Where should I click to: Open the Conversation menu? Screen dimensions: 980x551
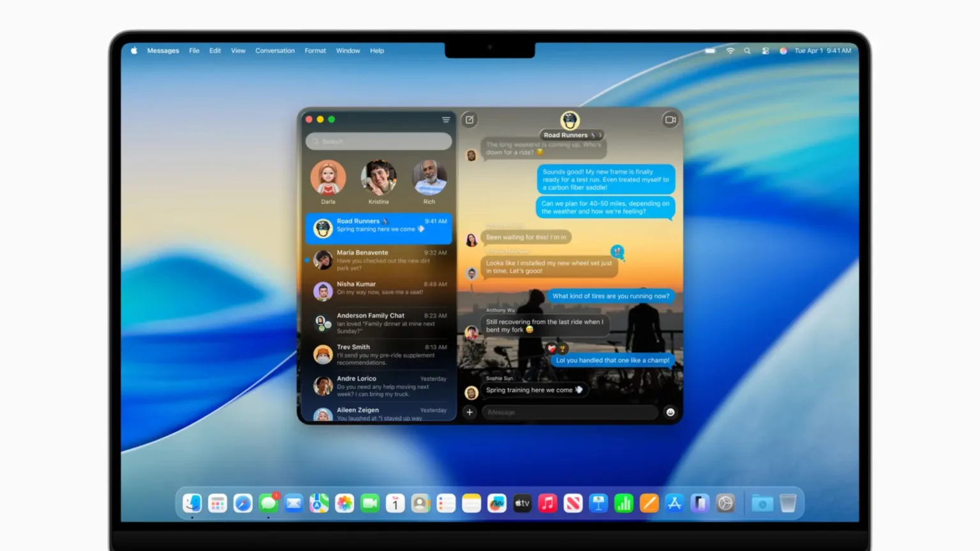point(274,50)
